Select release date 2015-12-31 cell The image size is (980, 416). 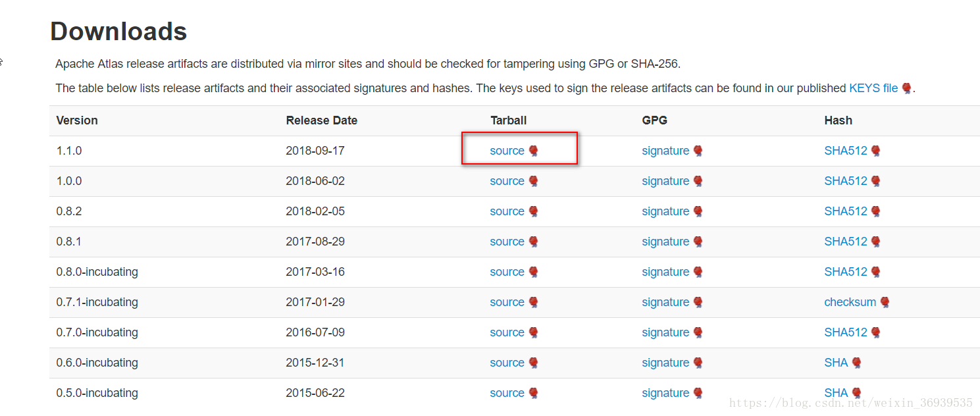tap(315, 363)
